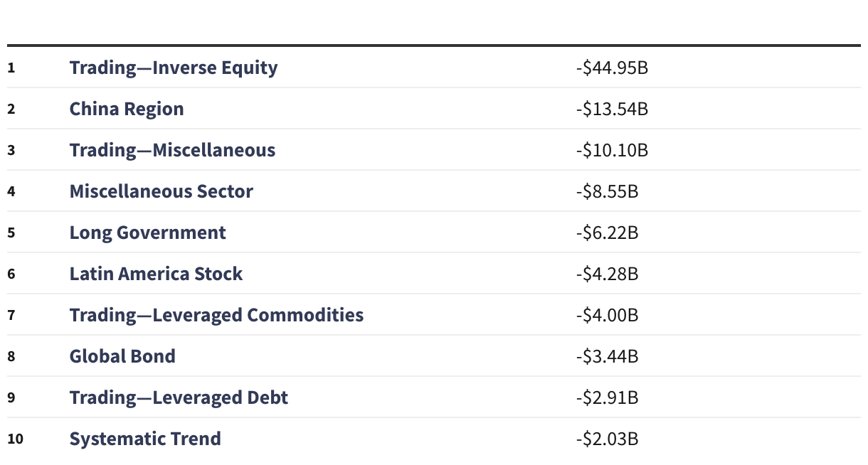Select the -$4.28B value cell
This screenshot has height=465, width=868.
pos(607,274)
